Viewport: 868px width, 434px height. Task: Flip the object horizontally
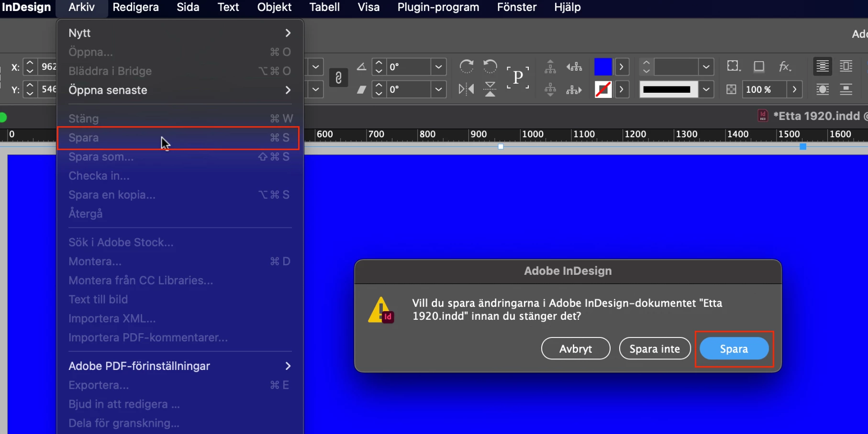click(x=466, y=89)
